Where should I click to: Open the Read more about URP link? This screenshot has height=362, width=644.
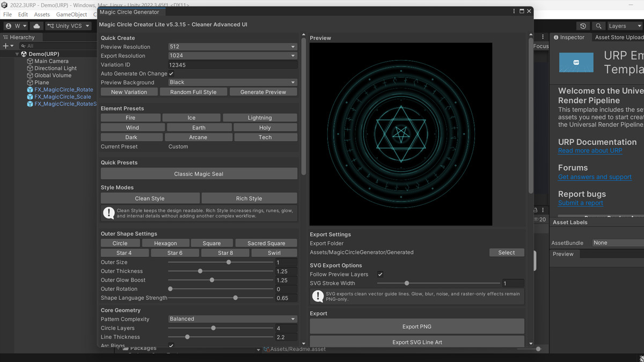[x=590, y=151]
